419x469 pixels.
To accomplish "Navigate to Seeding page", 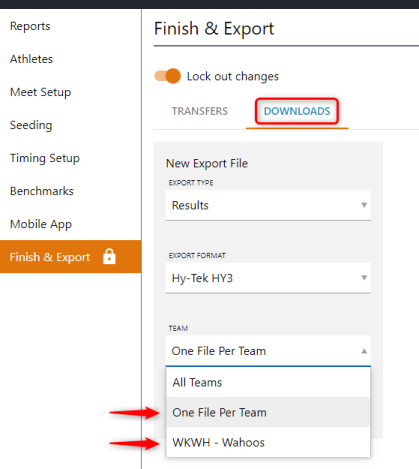I will 31,125.
